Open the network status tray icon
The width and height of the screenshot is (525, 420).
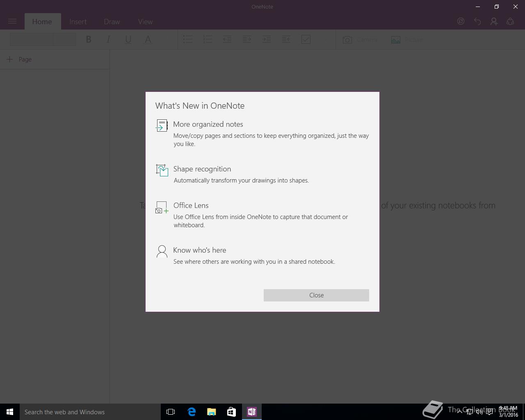click(x=470, y=412)
